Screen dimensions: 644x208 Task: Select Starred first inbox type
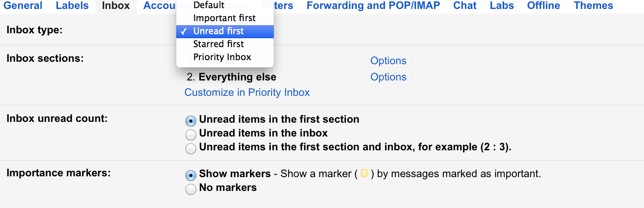(218, 44)
